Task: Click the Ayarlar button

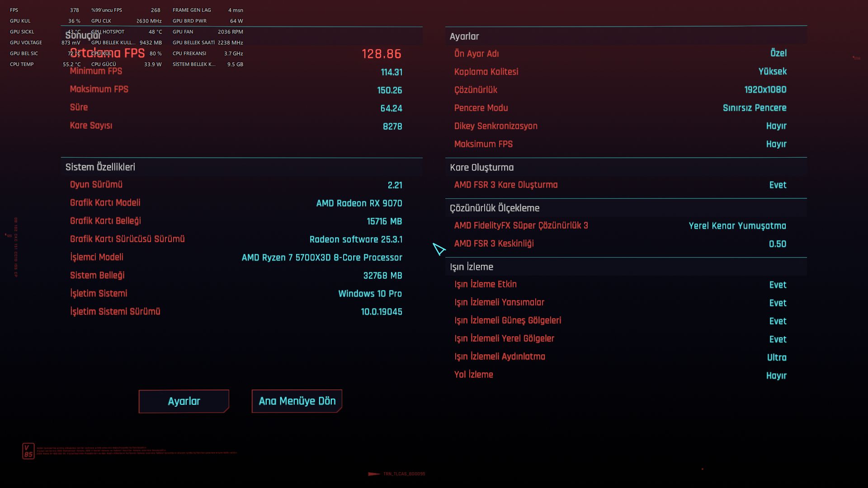Action: click(x=184, y=401)
